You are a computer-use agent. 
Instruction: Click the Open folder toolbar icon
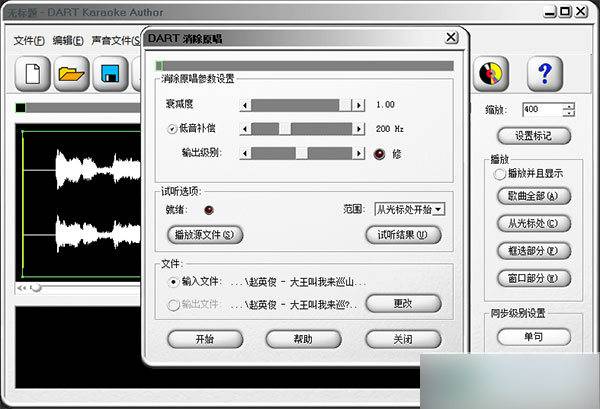coord(71,73)
